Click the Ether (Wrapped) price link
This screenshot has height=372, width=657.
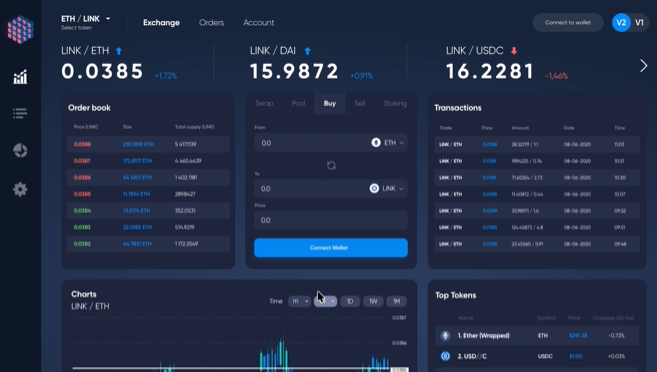578,336
